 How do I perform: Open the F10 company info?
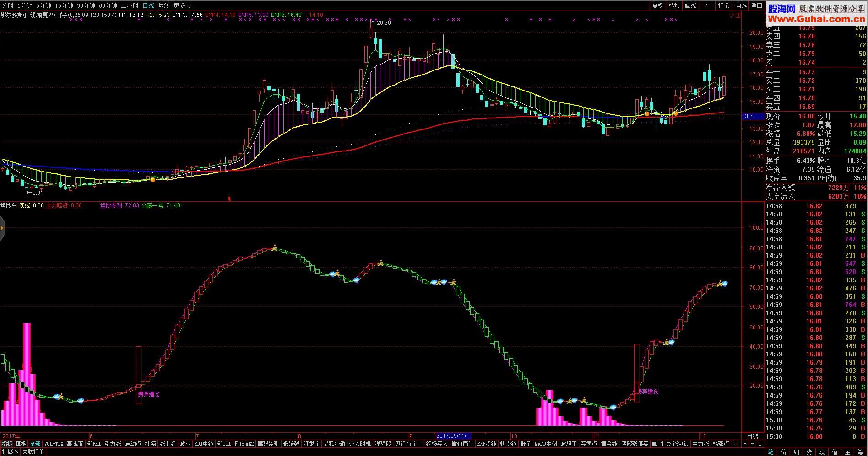(x=707, y=5)
